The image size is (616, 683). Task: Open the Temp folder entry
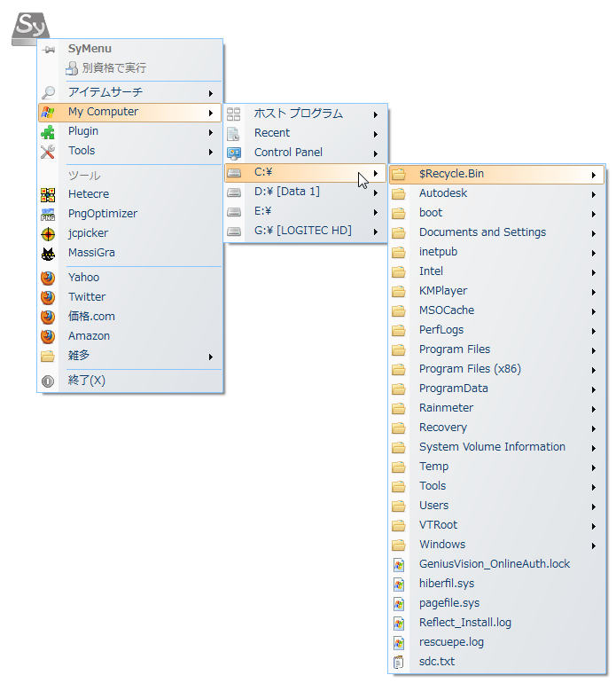point(496,467)
